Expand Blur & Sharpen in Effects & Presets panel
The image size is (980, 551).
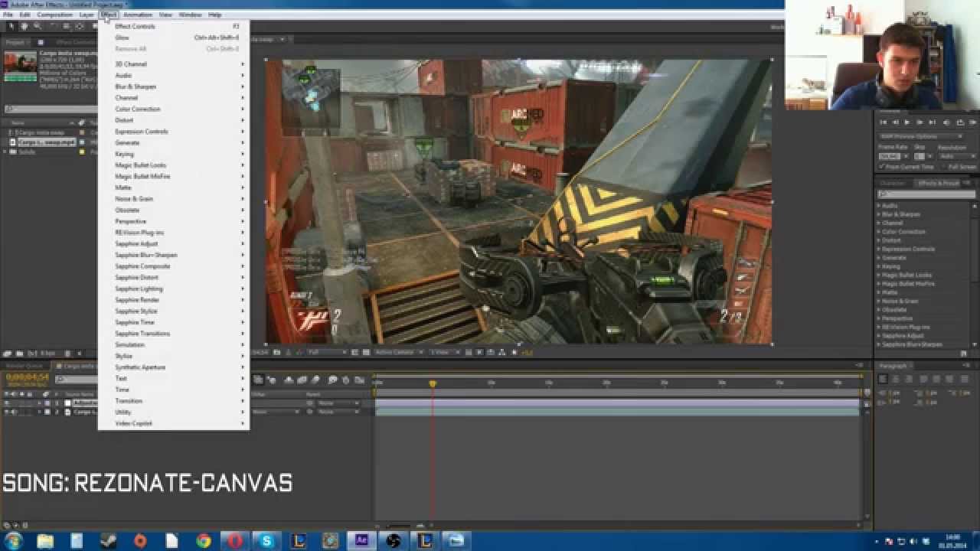click(879, 214)
